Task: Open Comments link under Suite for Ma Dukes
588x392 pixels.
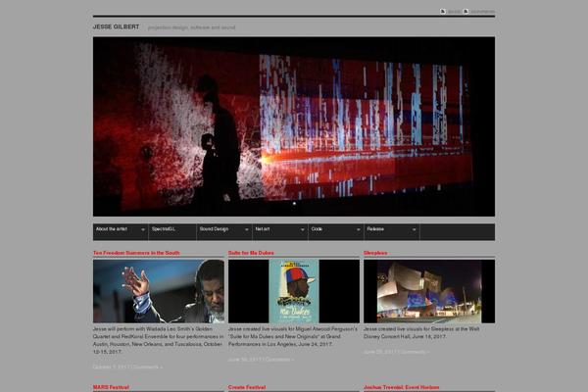Action: [279, 360]
